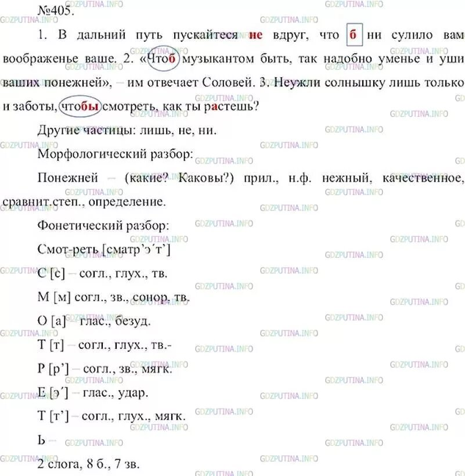Click the question '(какие? Каковы?)'
The image size is (465, 476).
click(x=179, y=178)
